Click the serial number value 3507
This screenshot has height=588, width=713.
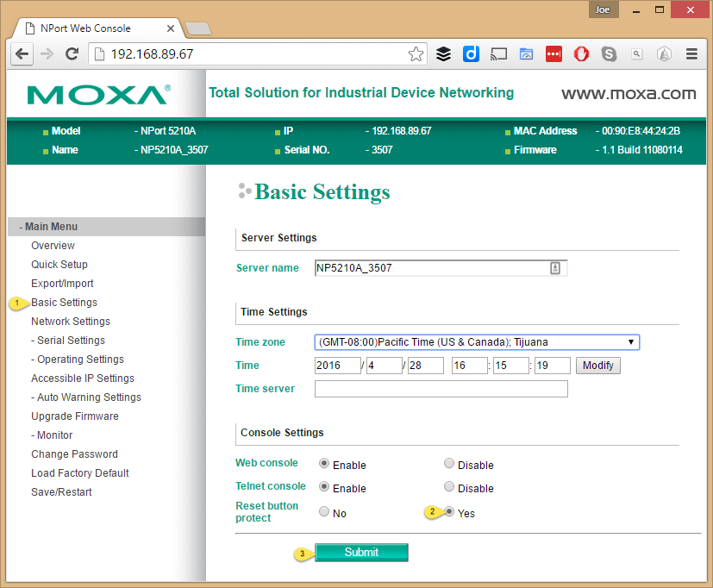tap(382, 150)
